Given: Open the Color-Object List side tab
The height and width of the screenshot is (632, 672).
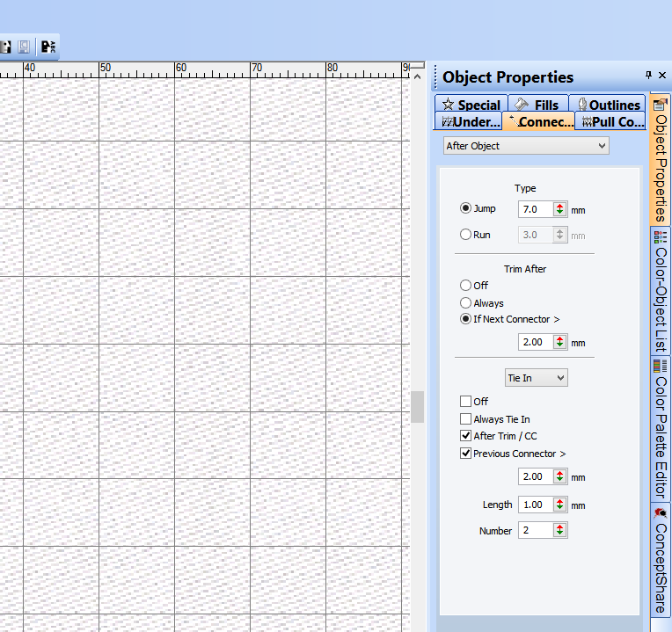Looking at the screenshot, I should pyautogui.click(x=661, y=291).
